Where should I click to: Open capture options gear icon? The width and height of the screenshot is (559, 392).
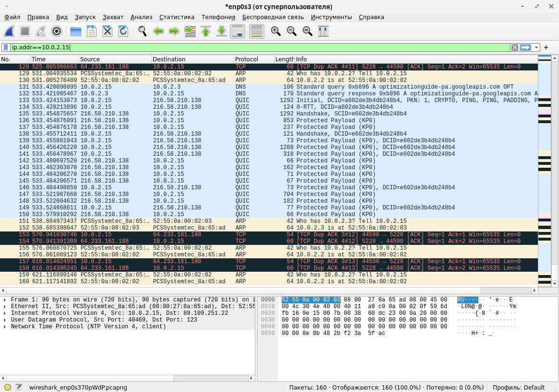click(57, 32)
